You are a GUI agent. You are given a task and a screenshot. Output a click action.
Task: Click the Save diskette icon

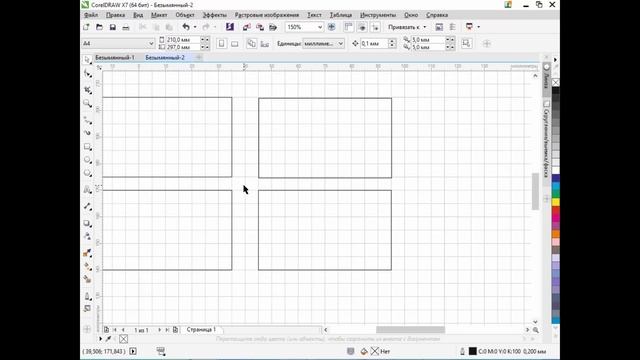pyautogui.click(x=113, y=27)
